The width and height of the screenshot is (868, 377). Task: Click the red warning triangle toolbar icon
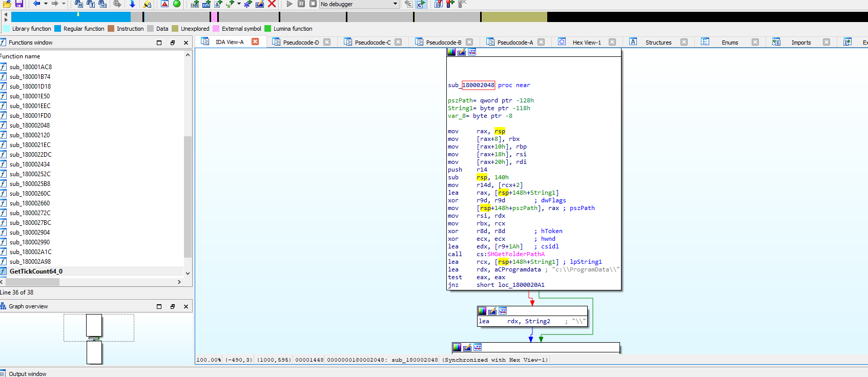click(164, 4)
